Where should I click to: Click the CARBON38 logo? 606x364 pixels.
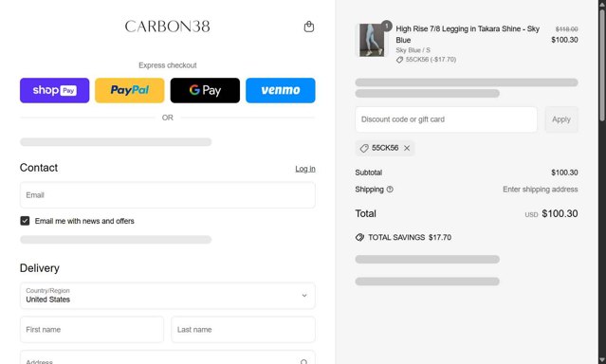tap(167, 27)
